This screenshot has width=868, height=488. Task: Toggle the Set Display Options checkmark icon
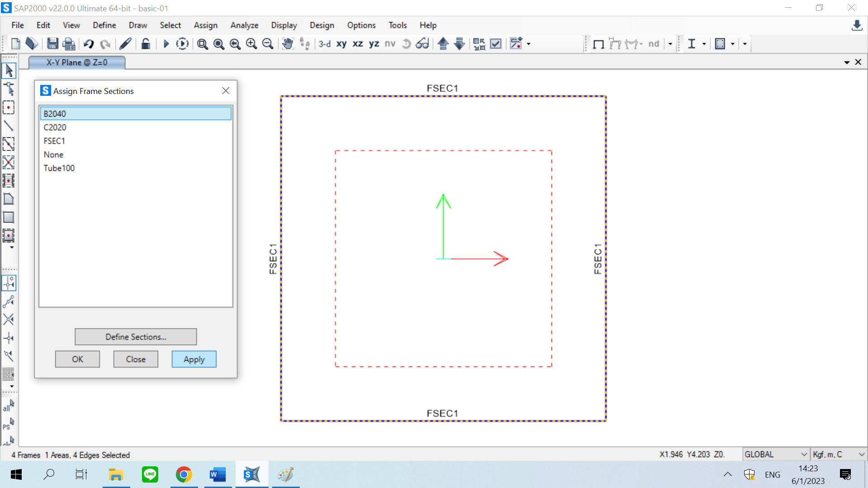point(496,44)
